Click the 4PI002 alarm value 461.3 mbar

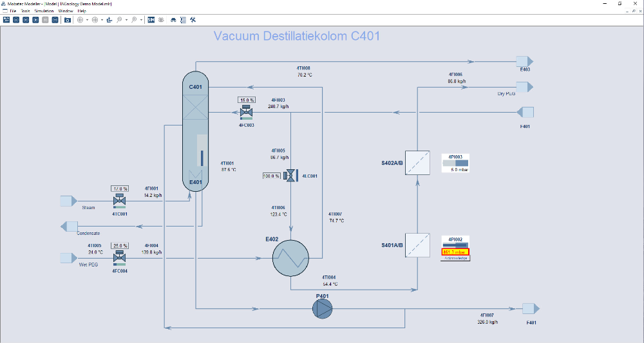coord(455,252)
